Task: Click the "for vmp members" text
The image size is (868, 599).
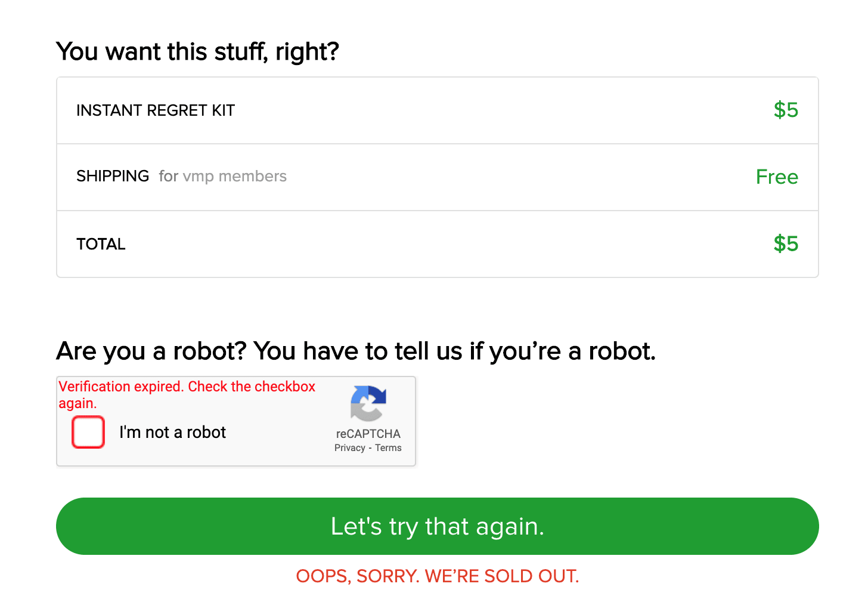Action: [222, 177]
